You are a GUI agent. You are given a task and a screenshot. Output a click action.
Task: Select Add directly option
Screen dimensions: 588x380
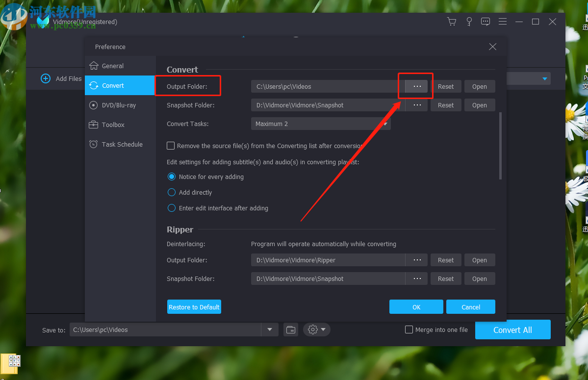(x=171, y=192)
